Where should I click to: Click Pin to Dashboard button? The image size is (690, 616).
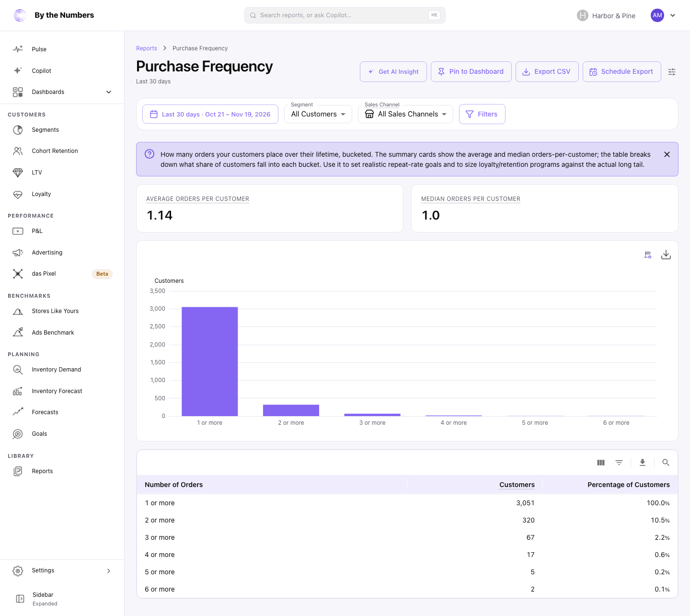coord(471,72)
